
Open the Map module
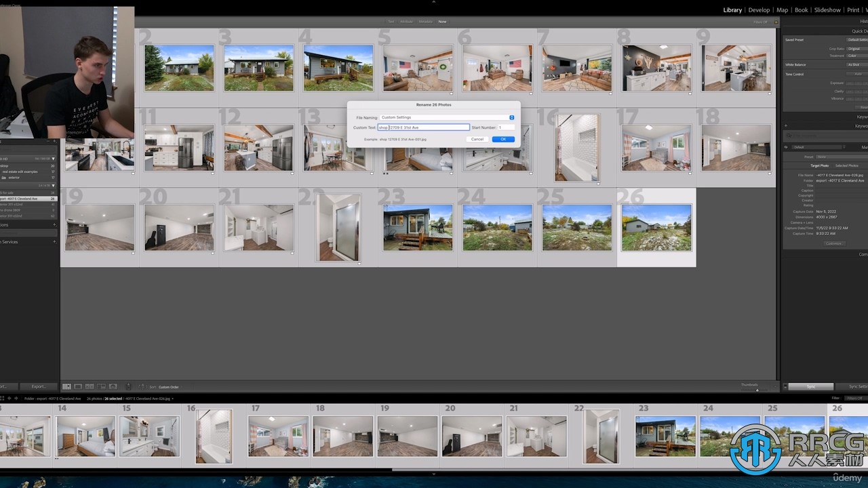click(783, 10)
